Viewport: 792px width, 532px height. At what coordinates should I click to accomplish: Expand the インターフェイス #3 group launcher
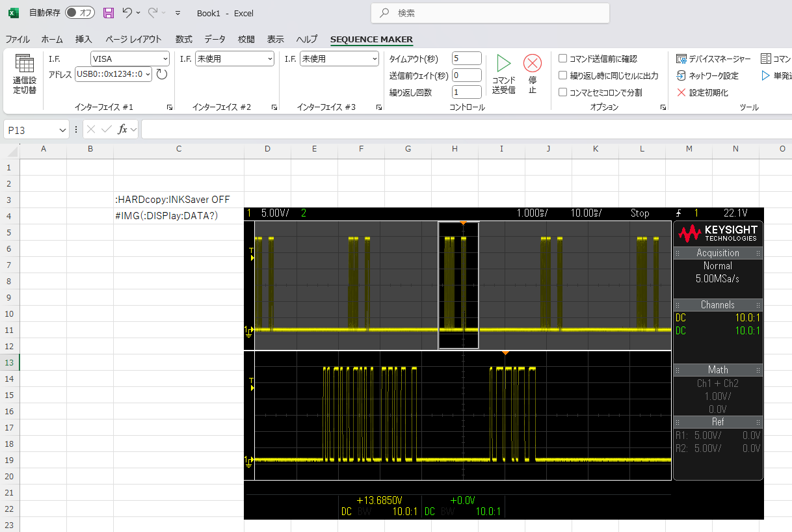[x=378, y=107]
